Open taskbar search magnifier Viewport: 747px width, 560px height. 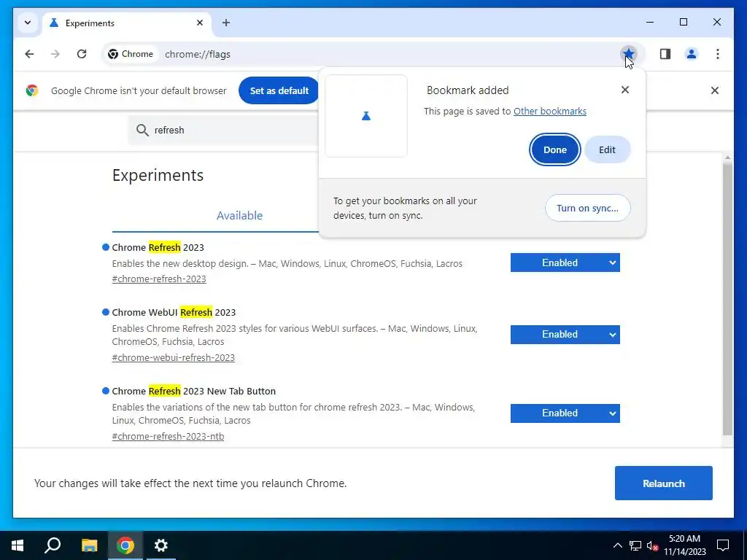(53, 545)
